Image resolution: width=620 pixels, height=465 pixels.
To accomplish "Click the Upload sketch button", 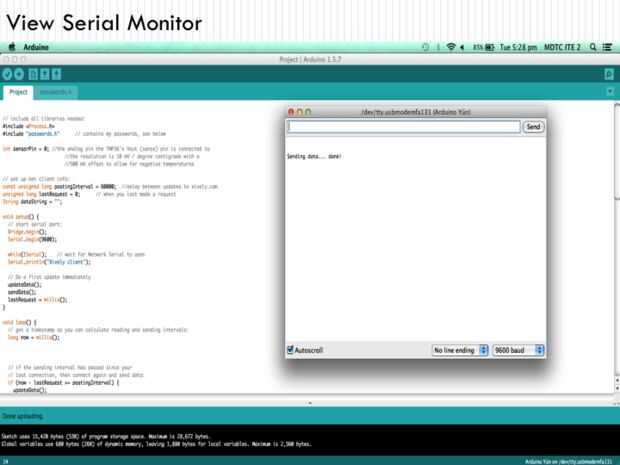I will pyautogui.click(x=19, y=74).
